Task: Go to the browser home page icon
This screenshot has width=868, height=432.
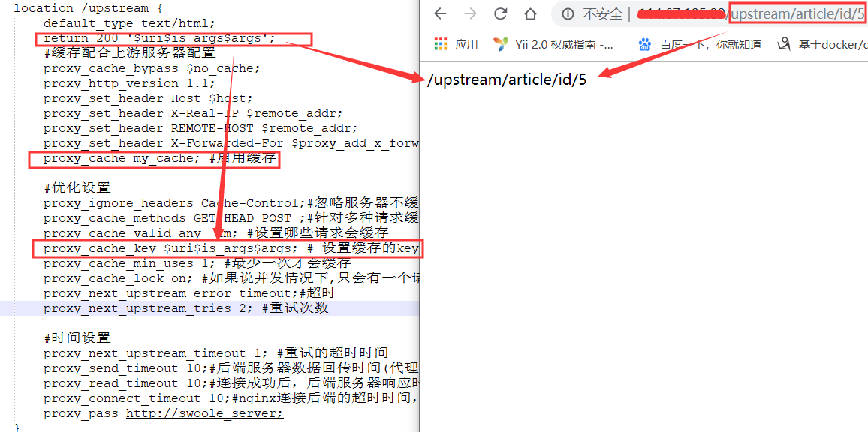Action: (530, 13)
